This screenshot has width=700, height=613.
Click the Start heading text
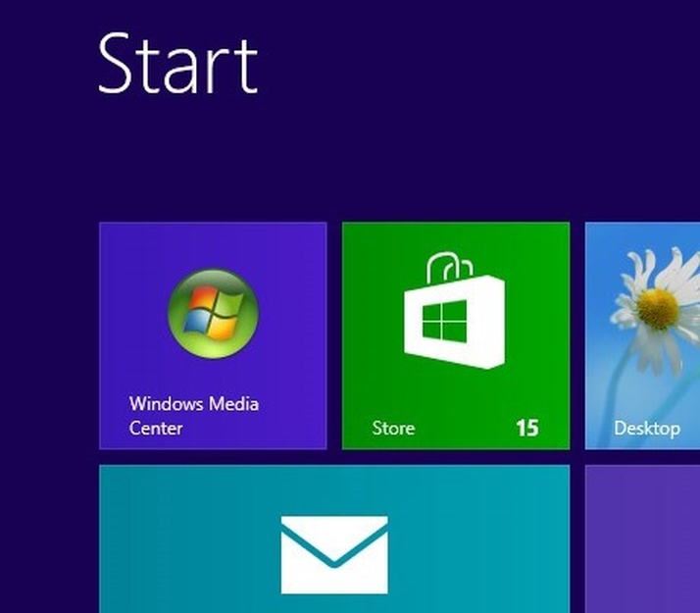point(177,63)
